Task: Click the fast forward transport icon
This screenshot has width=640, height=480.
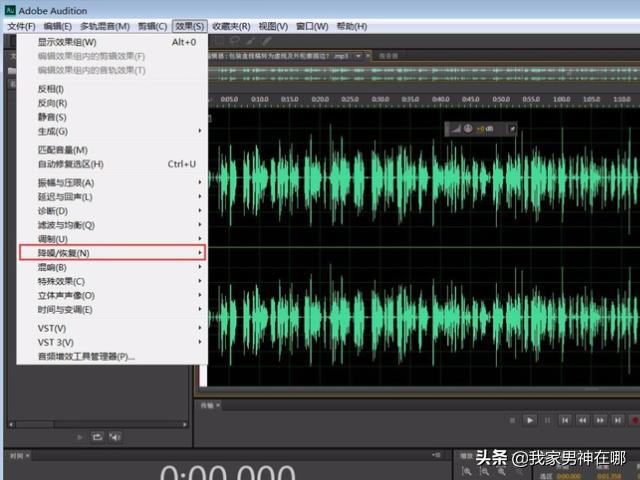Action: 600,421
